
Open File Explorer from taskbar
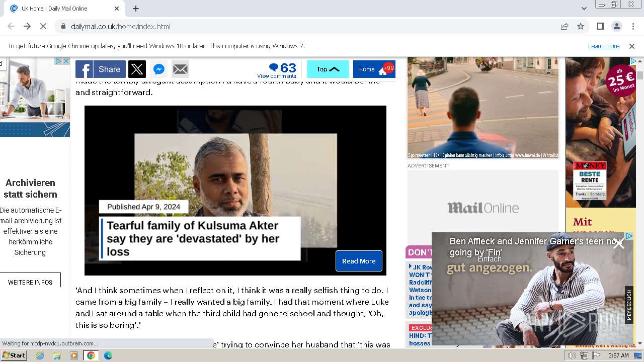coord(57,355)
